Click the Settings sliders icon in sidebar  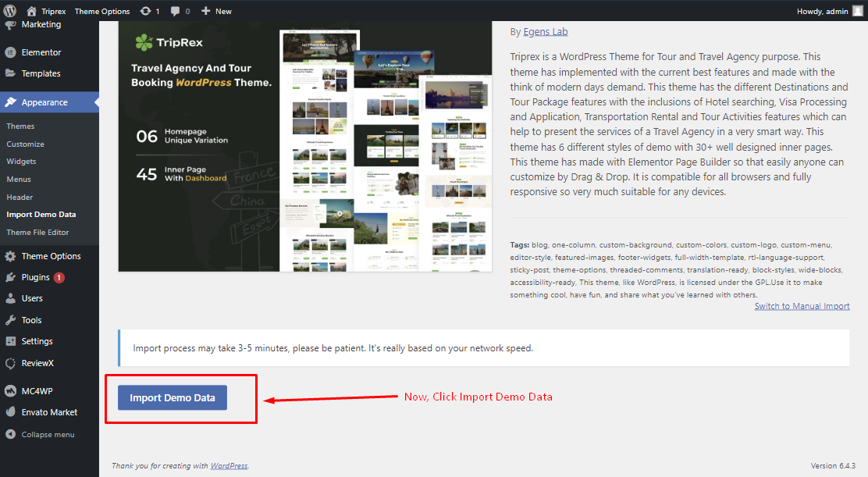(x=10, y=341)
